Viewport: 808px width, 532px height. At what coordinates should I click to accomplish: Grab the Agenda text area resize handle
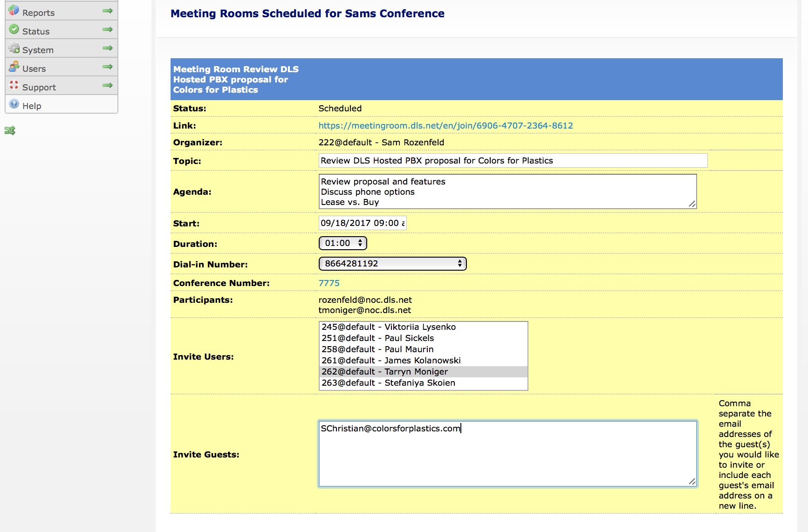(x=692, y=204)
